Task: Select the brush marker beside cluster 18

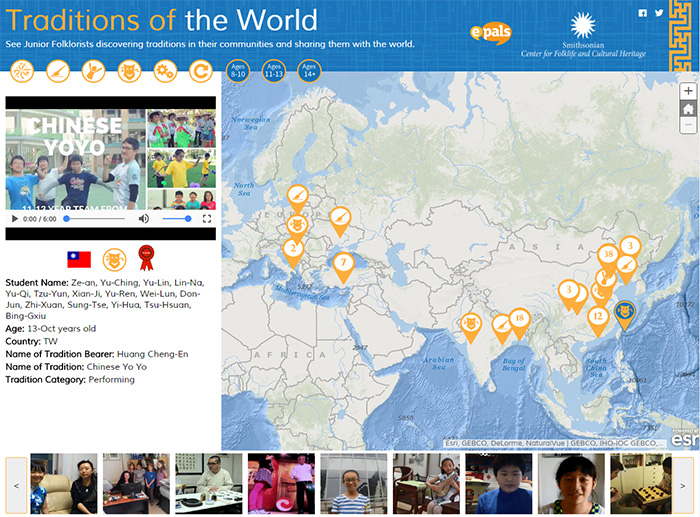Action: tap(501, 327)
